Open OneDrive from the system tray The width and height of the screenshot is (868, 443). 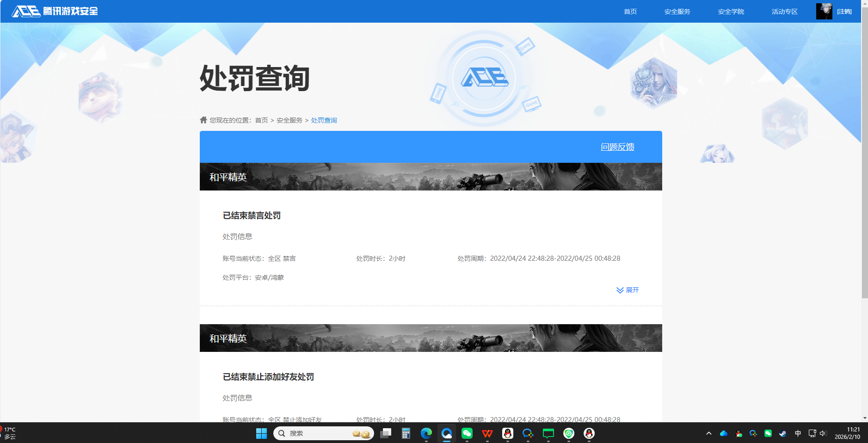coord(723,433)
